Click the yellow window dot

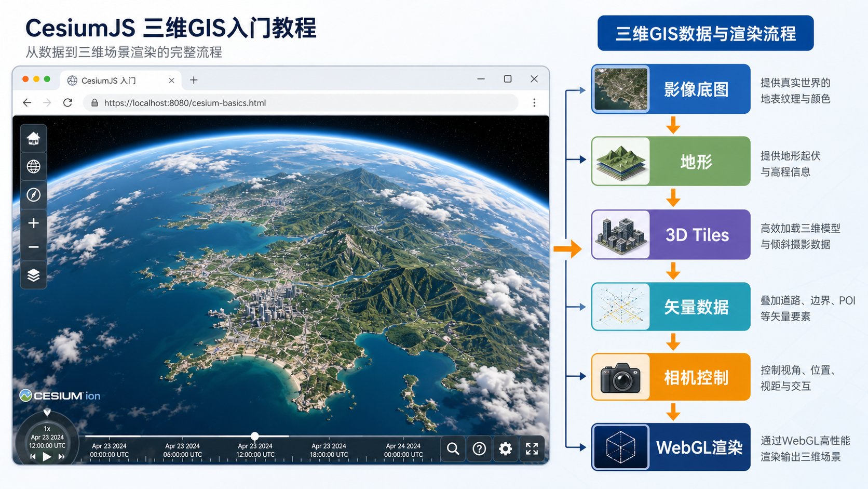pyautogui.click(x=36, y=79)
